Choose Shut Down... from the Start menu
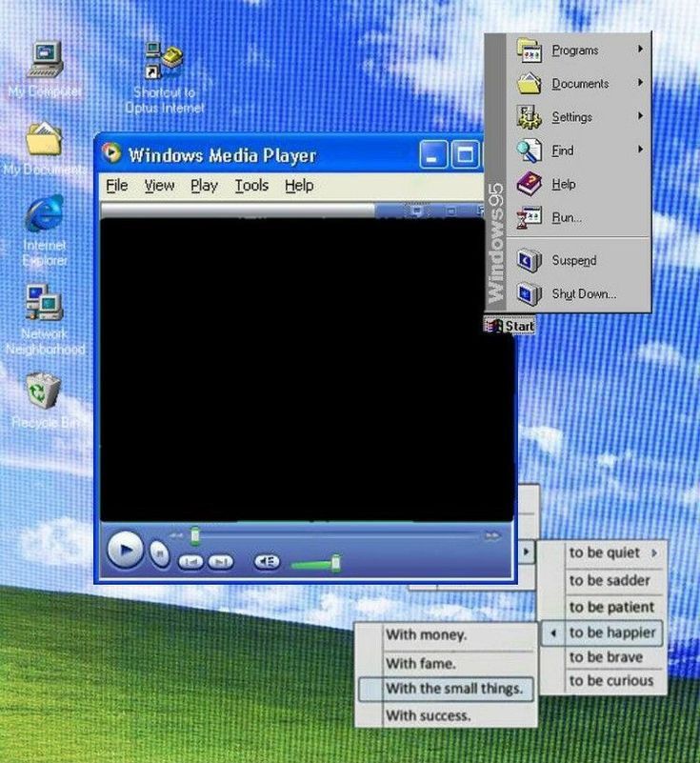This screenshot has width=700, height=763. 584,294
